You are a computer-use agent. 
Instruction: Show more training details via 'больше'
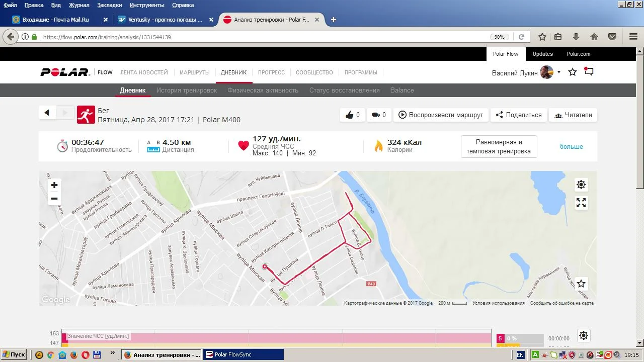tap(572, 146)
